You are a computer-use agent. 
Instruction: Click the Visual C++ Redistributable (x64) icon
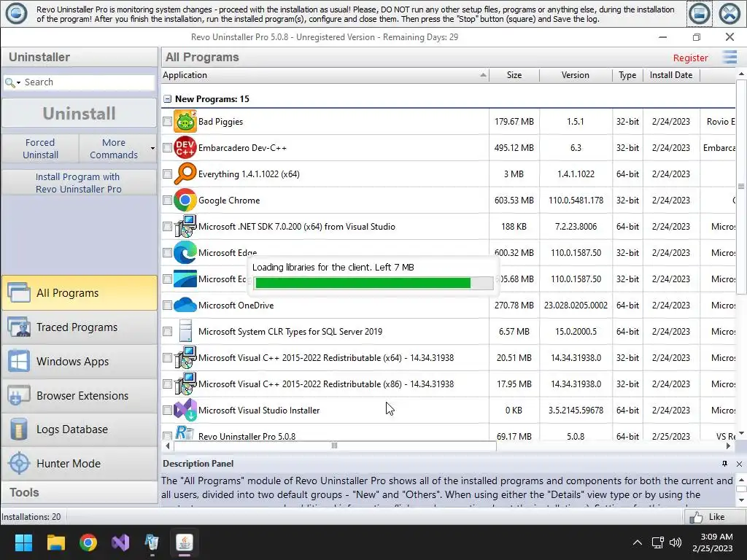[x=185, y=357]
